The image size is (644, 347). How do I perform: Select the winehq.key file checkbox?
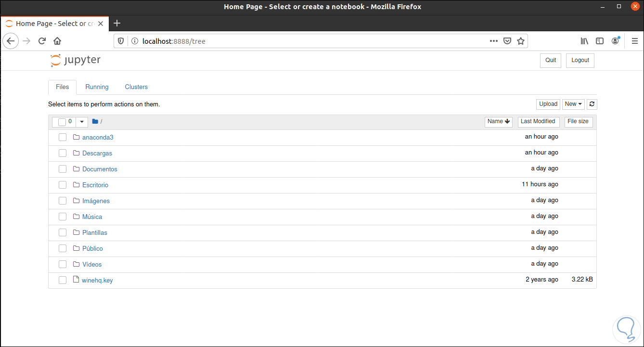point(63,280)
